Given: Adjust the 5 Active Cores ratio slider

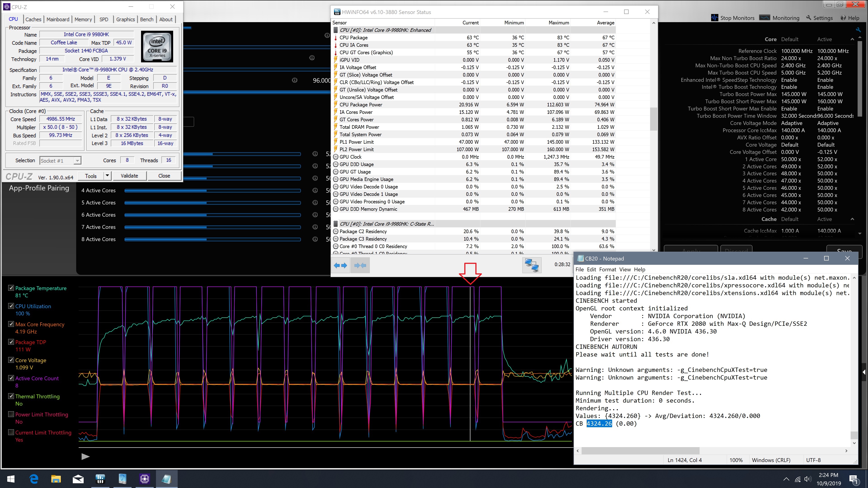Looking at the screenshot, I should tap(212, 203).
